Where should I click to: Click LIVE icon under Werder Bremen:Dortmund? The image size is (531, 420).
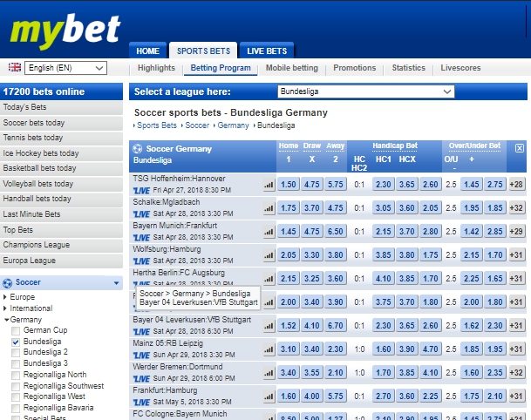[141, 379]
